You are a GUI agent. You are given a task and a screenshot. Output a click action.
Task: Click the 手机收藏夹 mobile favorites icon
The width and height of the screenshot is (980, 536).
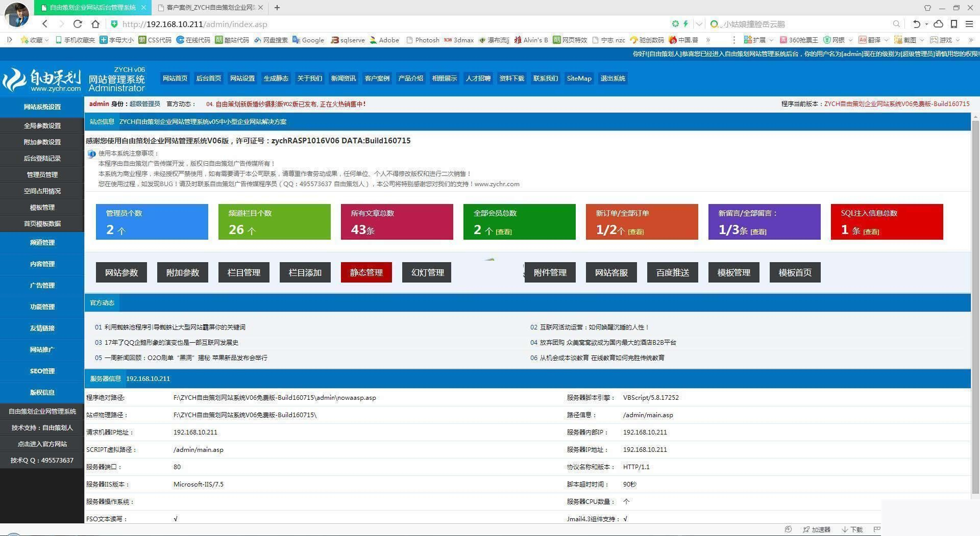click(x=76, y=40)
